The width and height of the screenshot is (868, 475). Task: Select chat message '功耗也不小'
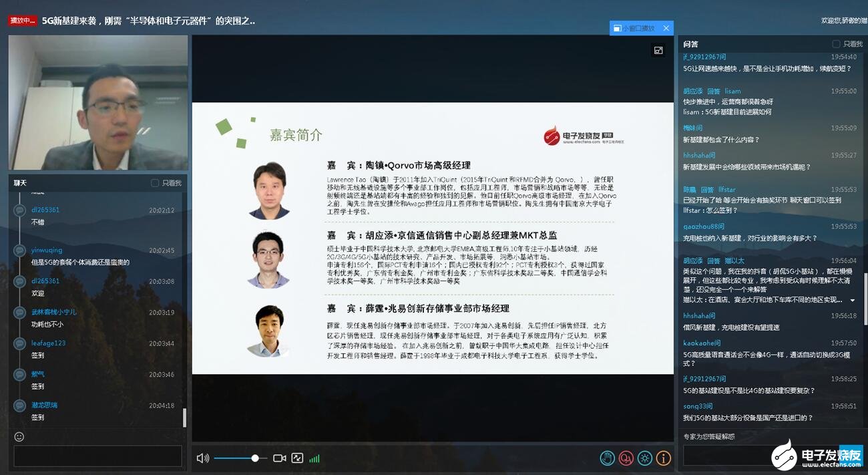(47, 324)
